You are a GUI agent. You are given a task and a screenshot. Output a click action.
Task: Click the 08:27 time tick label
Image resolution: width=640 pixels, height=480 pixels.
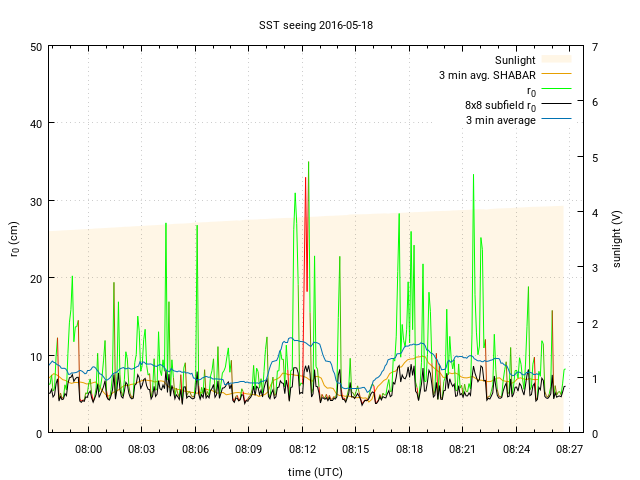569,449
